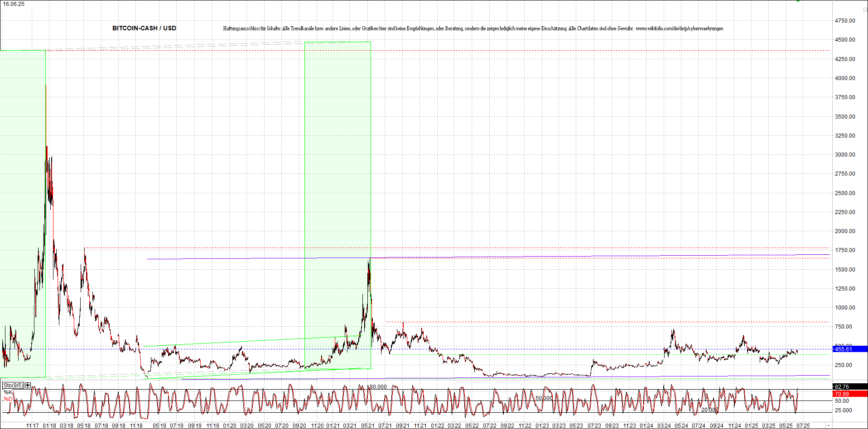Click the 16.06.25 date label
This screenshot has height=429, width=868.
point(14,4)
